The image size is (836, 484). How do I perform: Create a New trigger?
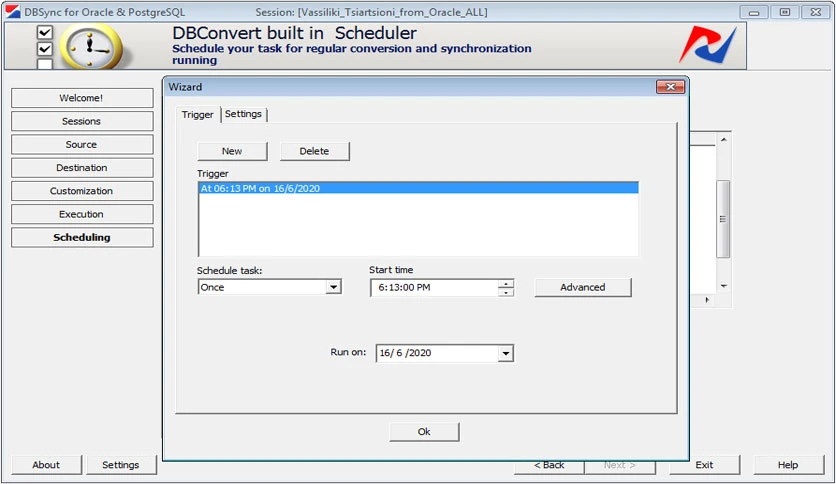tap(232, 151)
